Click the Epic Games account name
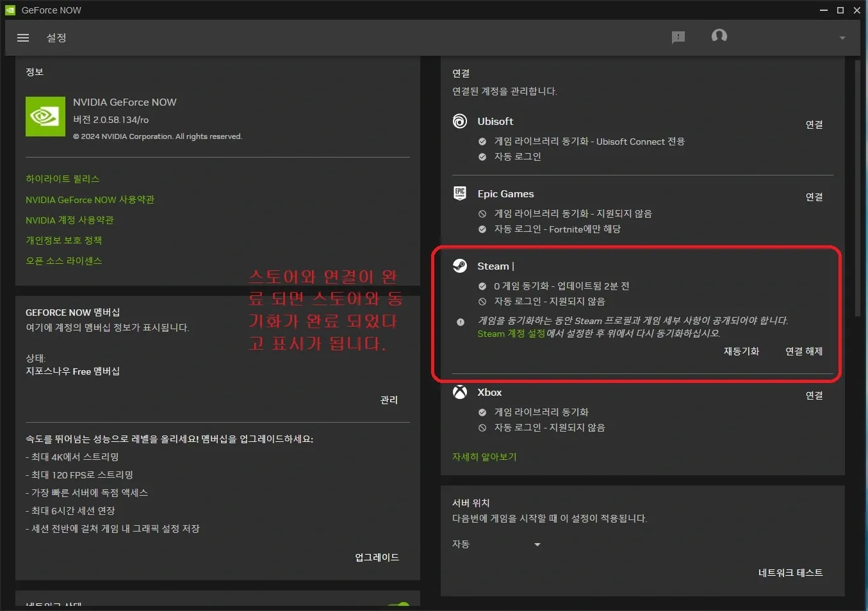 (x=505, y=193)
